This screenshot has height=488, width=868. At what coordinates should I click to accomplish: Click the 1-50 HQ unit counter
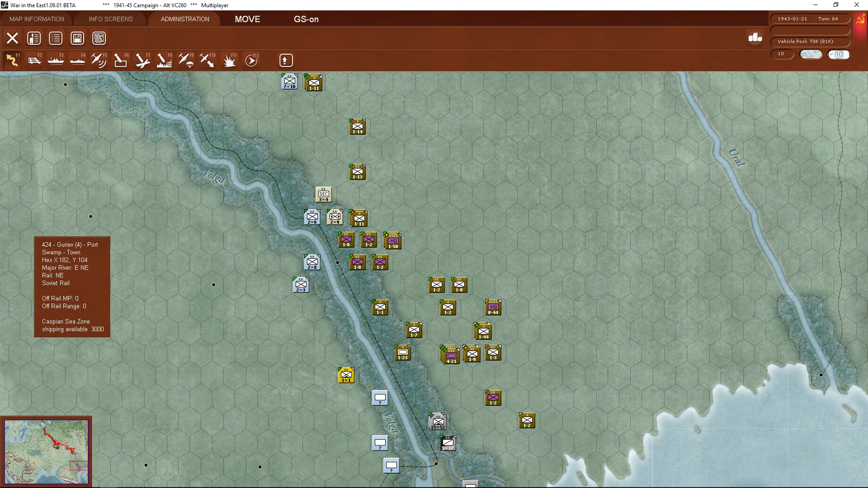[393, 241]
